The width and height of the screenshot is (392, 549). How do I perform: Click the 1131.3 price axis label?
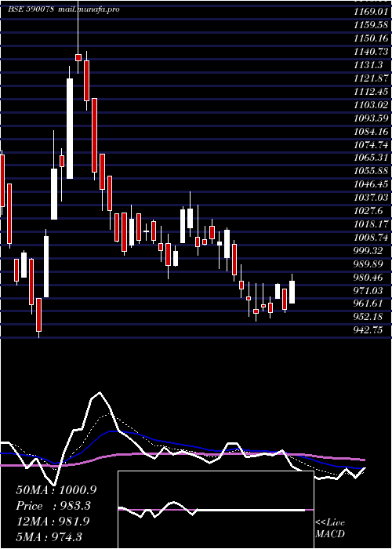pyautogui.click(x=368, y=65)
